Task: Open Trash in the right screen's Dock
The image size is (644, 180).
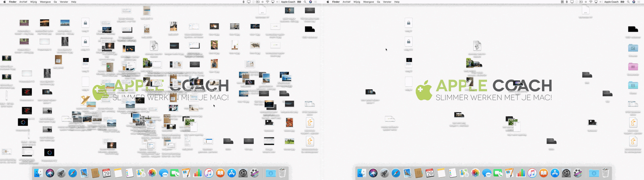Action: pyautogui.click(x=605, y=173)
